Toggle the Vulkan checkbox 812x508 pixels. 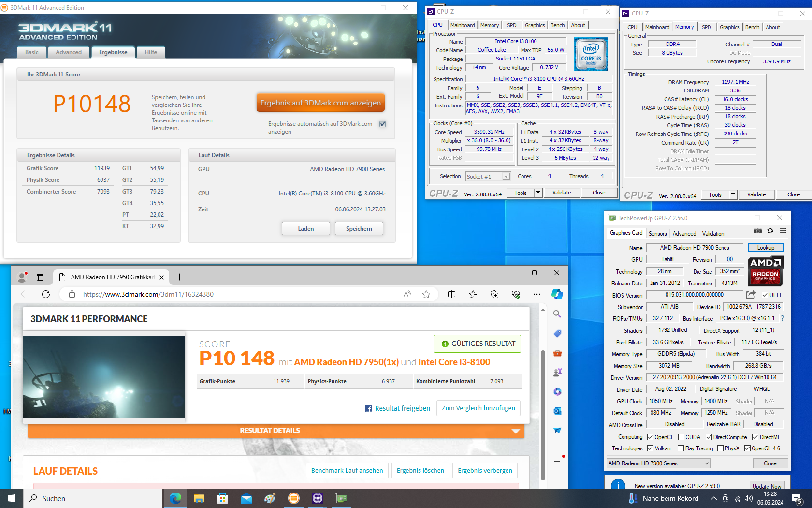(651, 448)
